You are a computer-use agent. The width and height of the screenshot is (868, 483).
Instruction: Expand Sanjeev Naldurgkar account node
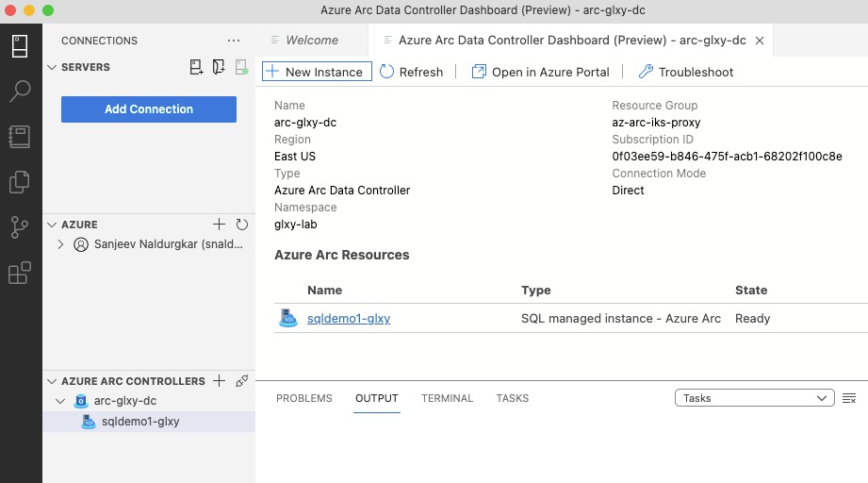pyautogui.click(x=61, y=244)
